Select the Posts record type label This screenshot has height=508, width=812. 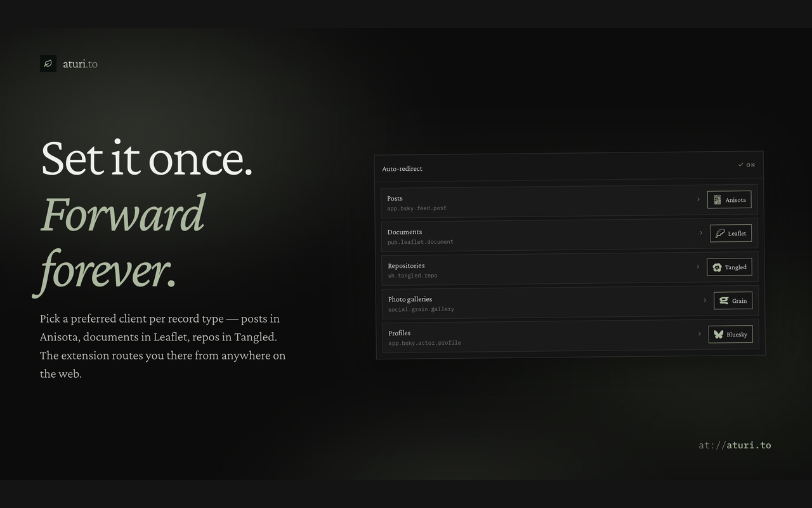coord(395,198)
